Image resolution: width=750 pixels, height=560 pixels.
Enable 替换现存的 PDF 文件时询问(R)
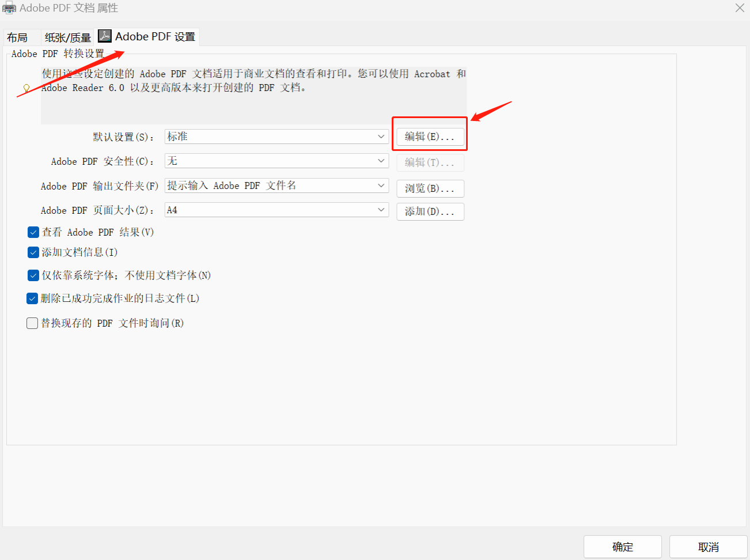pos(32,323)
